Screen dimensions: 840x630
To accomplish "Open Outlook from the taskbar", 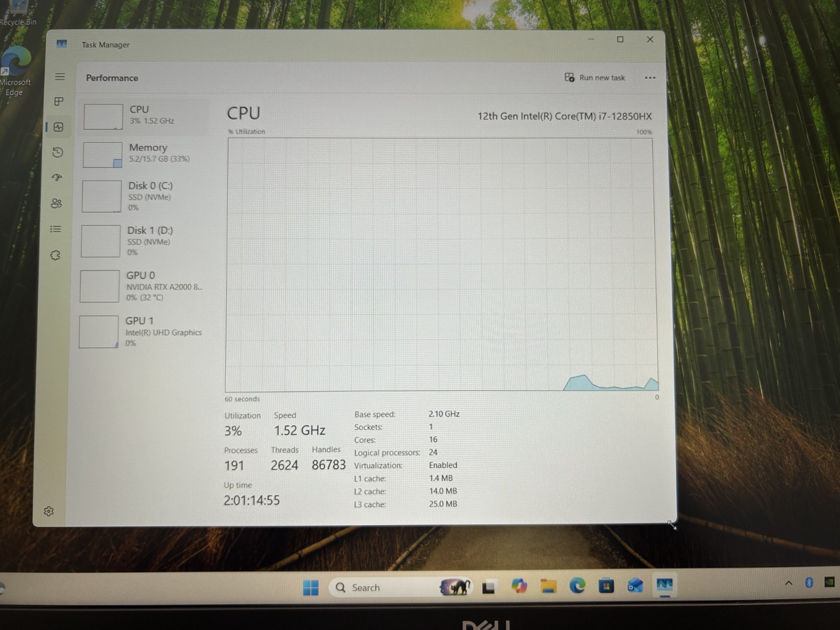I will pos(635,585).
